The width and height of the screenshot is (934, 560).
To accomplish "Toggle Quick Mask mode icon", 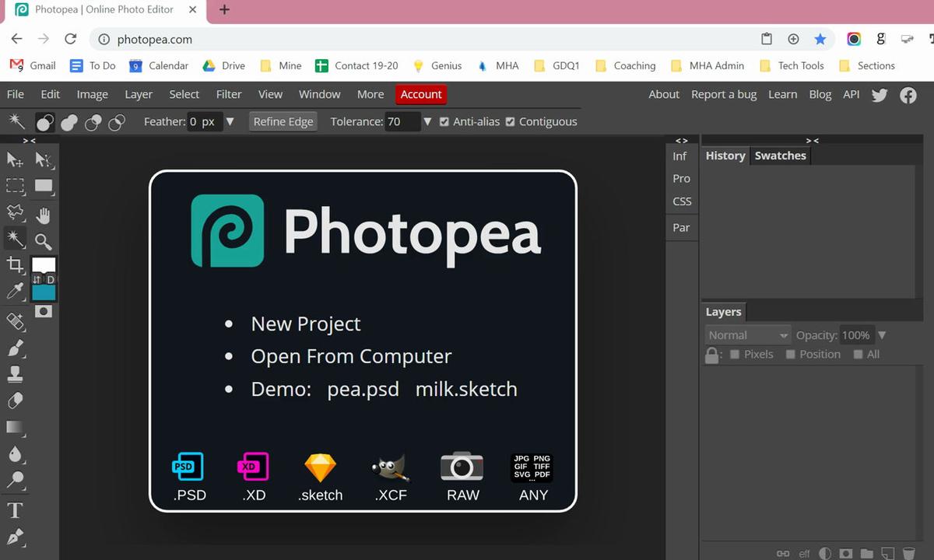I will point(44,311).
